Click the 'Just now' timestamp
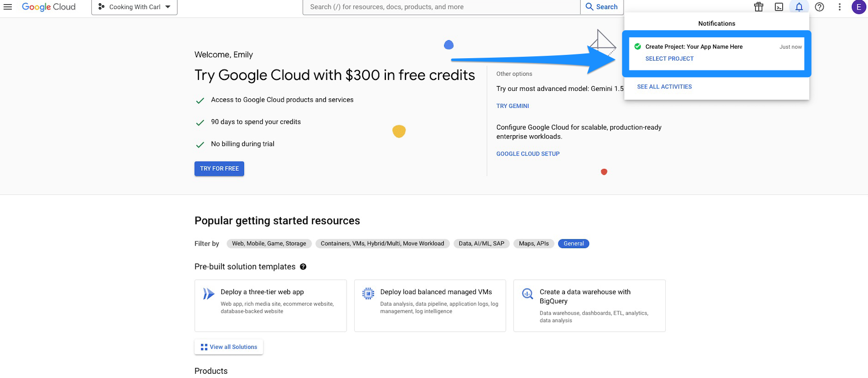The image size is (868, 378). [x=791, y=47]
